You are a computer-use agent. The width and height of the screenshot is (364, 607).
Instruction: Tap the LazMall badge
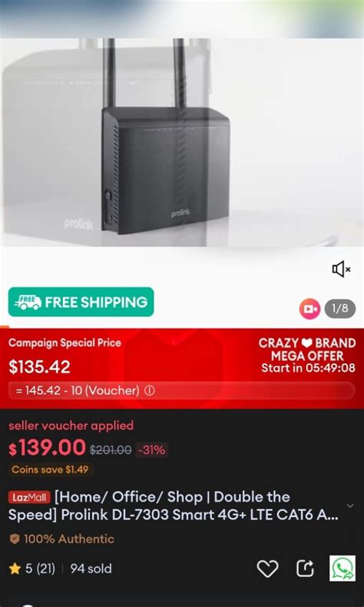(x=29, y=497)
